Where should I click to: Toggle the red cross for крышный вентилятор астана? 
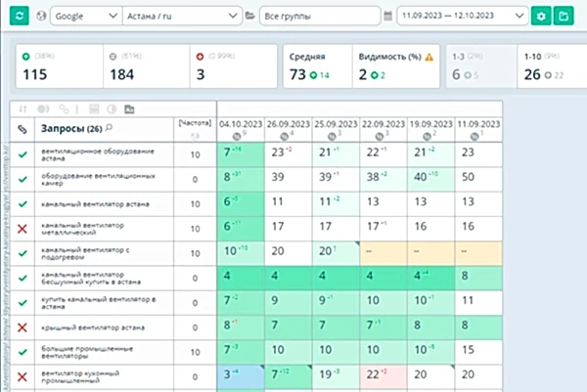23,323
